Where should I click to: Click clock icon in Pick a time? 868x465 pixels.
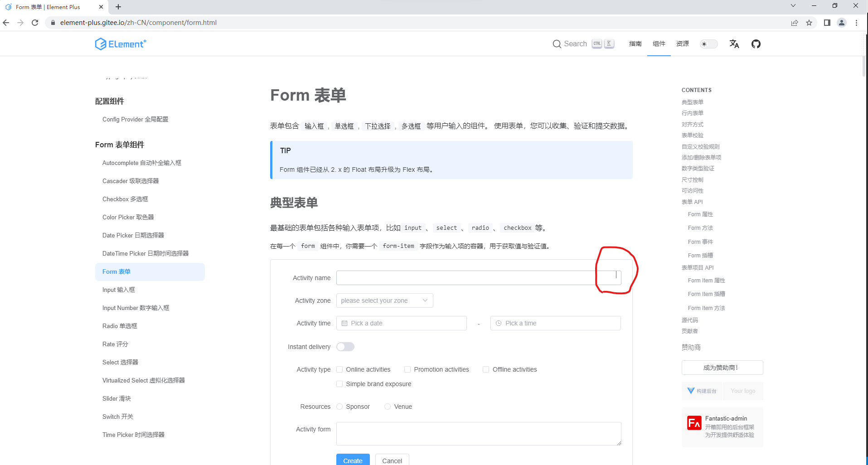[499, 323]
